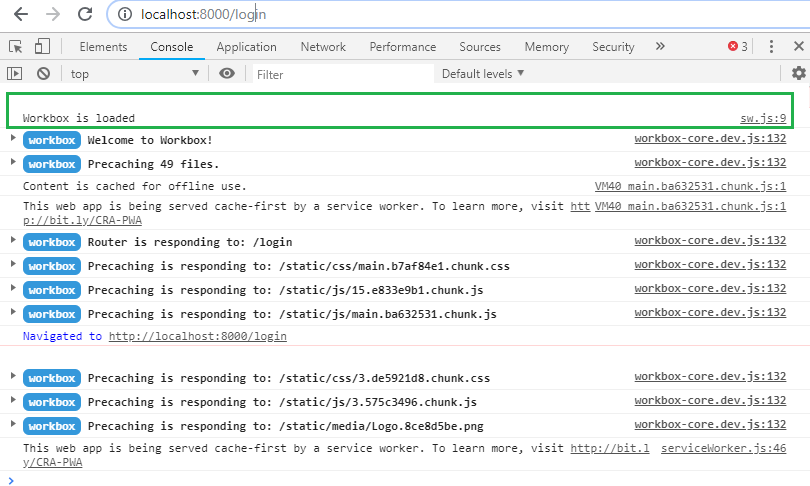The width and height of the screenshot is (810, 486).
Task: Click the console prompt chevron at bottom
Action: click(11, 481)
